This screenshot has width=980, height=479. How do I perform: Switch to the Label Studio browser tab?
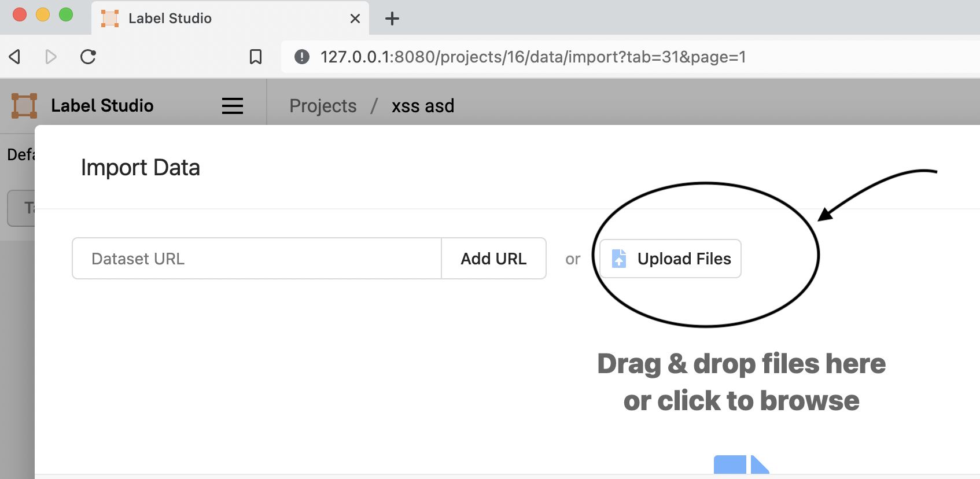click(220, 18)
